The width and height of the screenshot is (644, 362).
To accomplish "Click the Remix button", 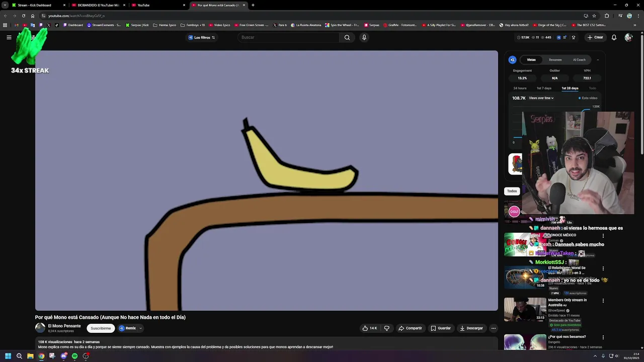I will pos(127,328).
